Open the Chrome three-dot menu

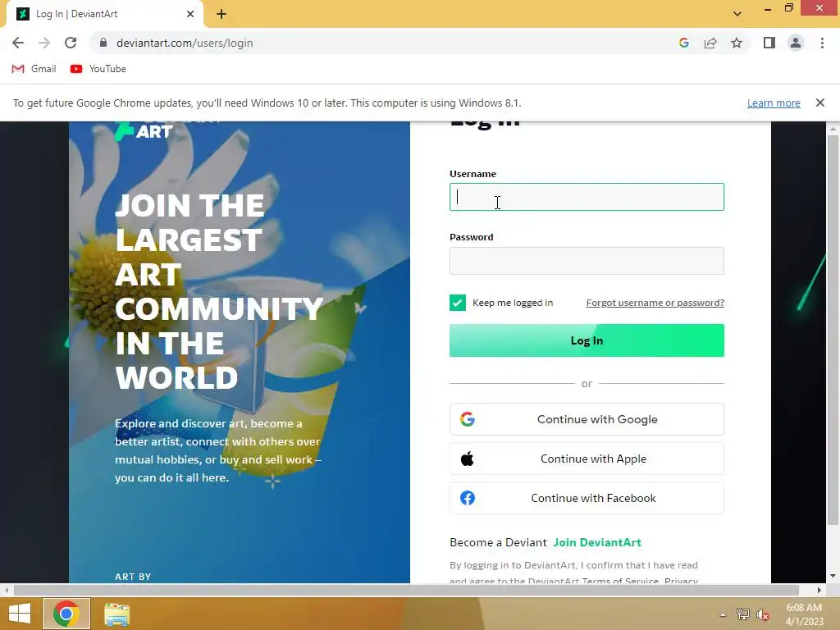[x=822, y=43]
